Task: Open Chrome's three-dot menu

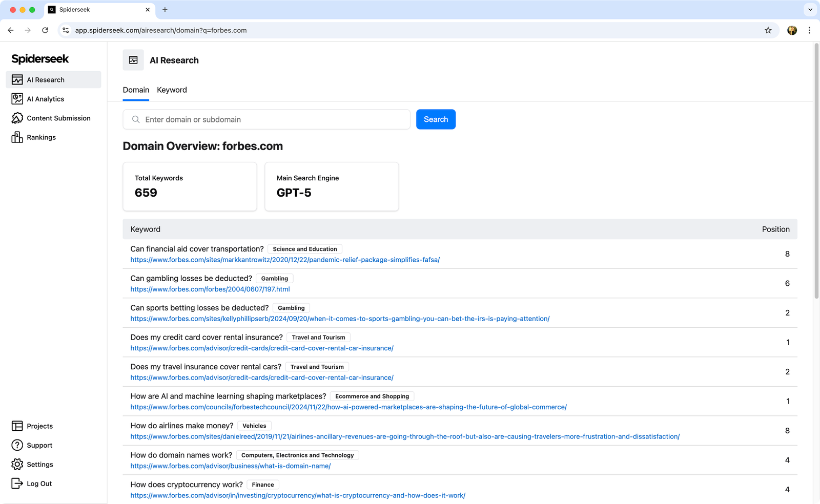Action: (809, 30)
